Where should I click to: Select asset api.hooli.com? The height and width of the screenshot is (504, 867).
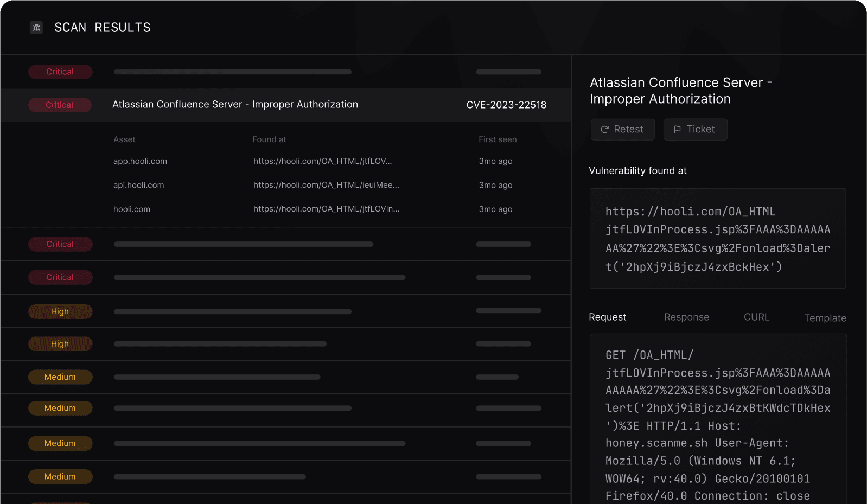tap(138, 185)
